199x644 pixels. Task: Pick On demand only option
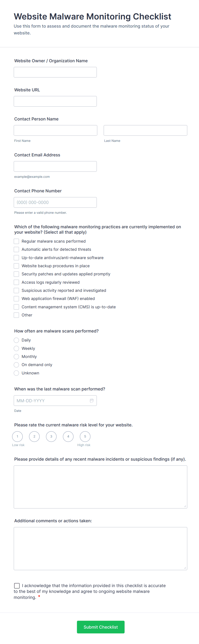point(16,365)
